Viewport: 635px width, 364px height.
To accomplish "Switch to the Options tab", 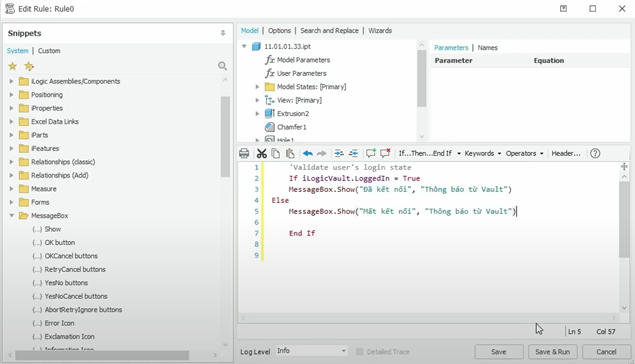I will pyautogui.click(x=279, y=31).
